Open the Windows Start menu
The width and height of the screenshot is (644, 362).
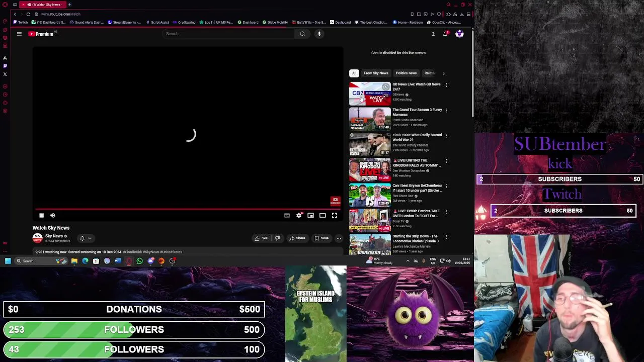[x=8, y=260]
